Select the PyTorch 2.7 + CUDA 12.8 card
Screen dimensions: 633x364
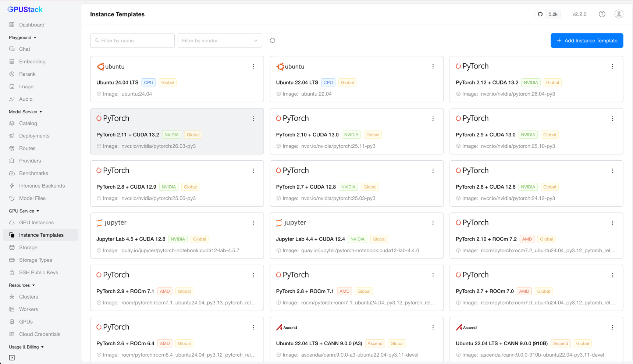tap(356, 183)
